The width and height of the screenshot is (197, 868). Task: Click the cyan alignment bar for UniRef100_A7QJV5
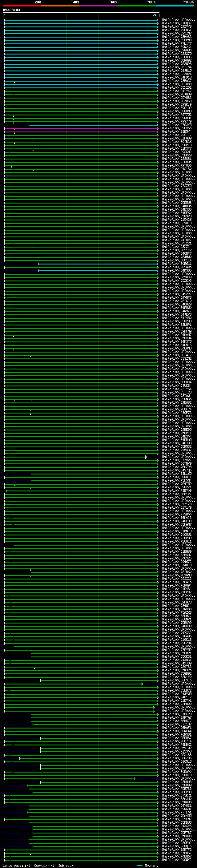point(94,125)
